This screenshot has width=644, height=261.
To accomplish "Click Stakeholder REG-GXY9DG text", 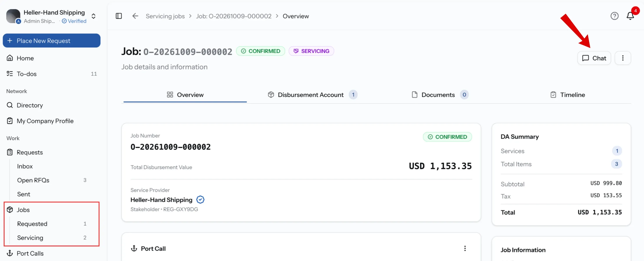I will 164,209.
